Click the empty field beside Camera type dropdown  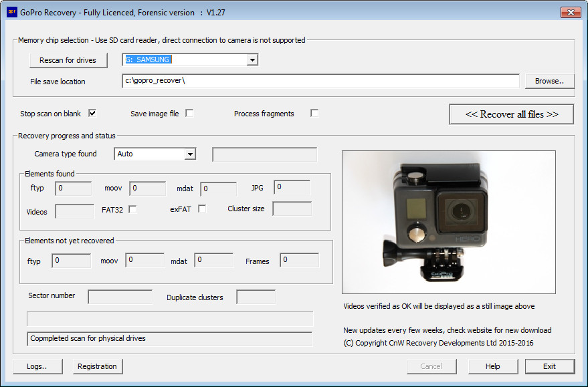coord(264,154)
